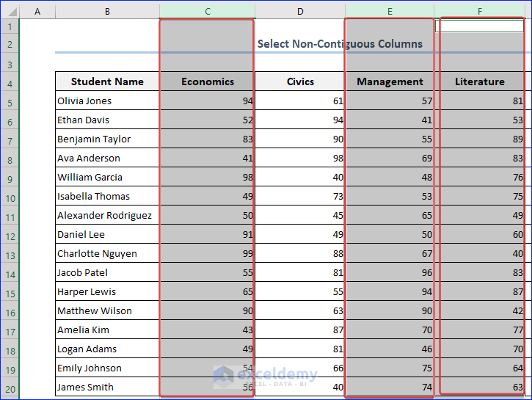
Task: Select the 'Daniel Lee' cell
Action: [x=107, y=234]
